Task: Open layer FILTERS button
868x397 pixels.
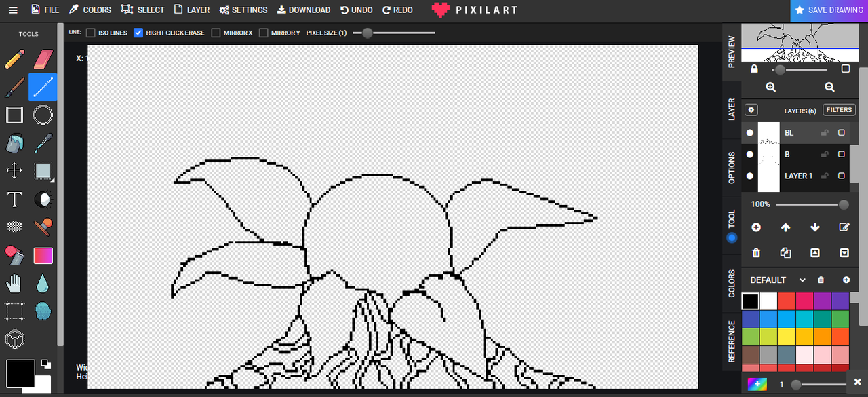Action: (x=839, y=110)
